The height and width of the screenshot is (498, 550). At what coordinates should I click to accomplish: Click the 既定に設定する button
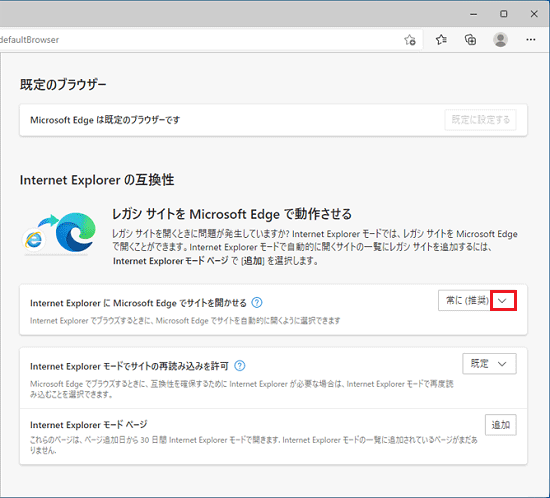481,120
